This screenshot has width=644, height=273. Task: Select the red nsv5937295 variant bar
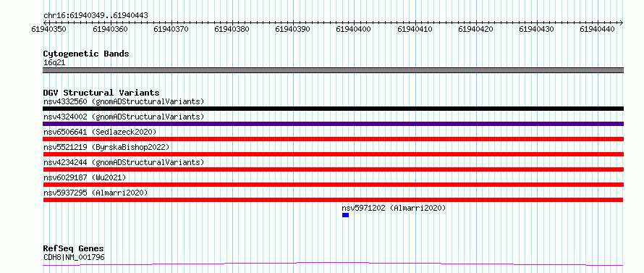coord(333,200)
